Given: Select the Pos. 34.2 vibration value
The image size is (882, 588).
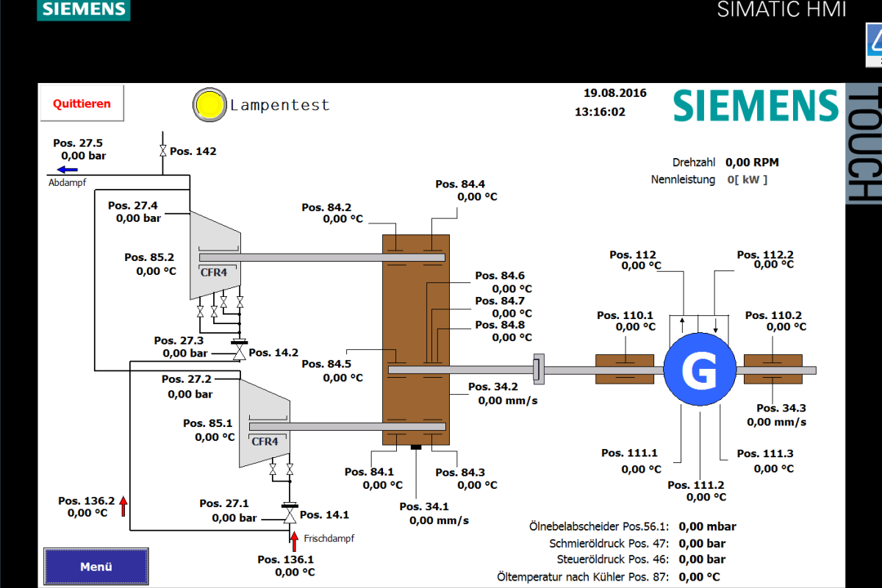Looking at the screenshot, I should pyautogui.click(x=508, y=401).
